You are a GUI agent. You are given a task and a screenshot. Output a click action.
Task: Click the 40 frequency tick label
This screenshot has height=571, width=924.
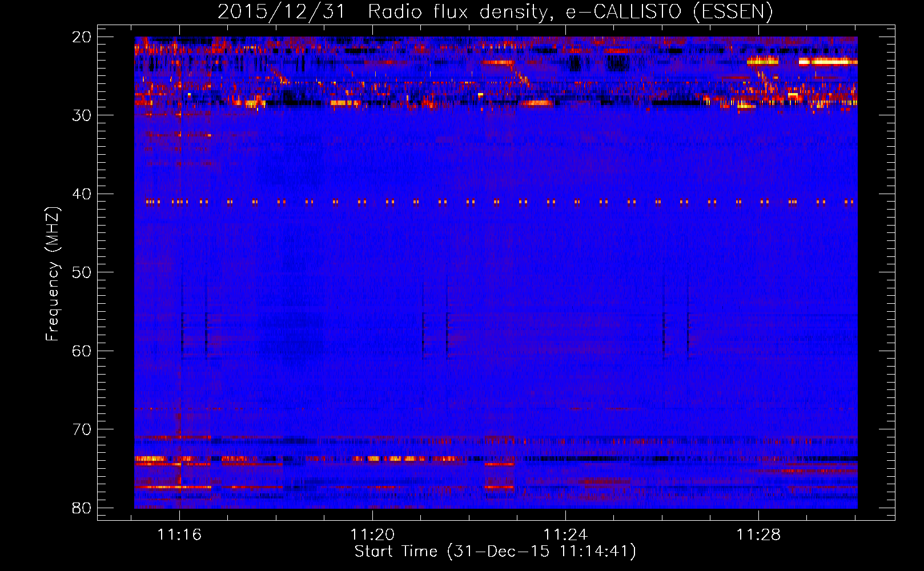pyautogui.click(x=82, y=194)
